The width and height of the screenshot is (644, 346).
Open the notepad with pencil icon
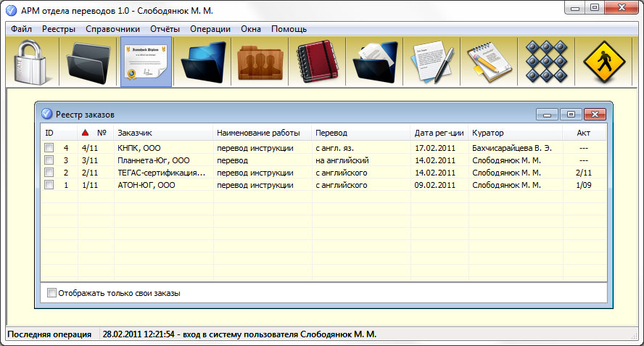click(x=491, y=62)
